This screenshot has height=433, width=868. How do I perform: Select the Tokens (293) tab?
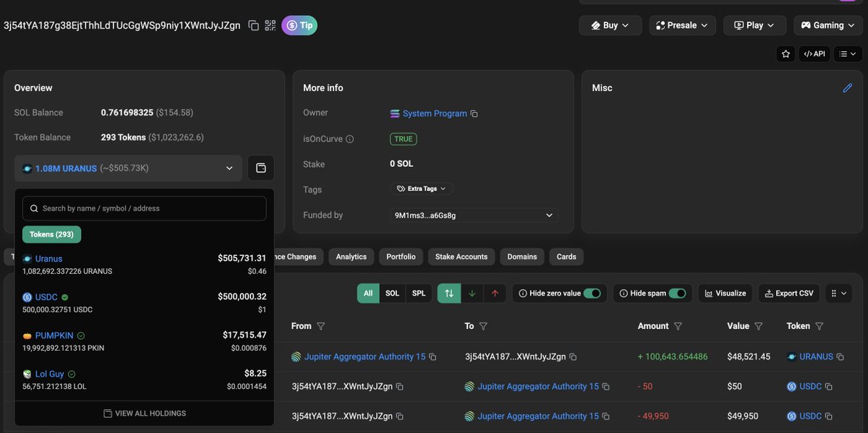51,234
